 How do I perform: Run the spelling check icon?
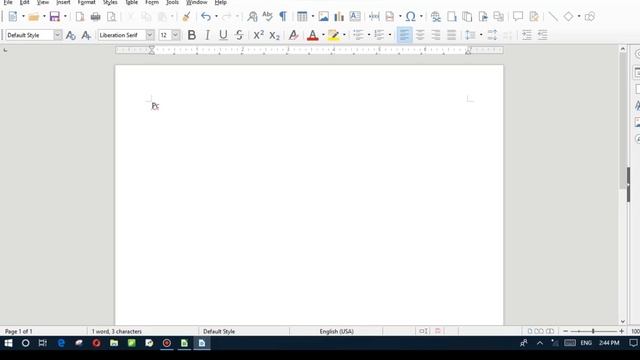pos(267,16)
